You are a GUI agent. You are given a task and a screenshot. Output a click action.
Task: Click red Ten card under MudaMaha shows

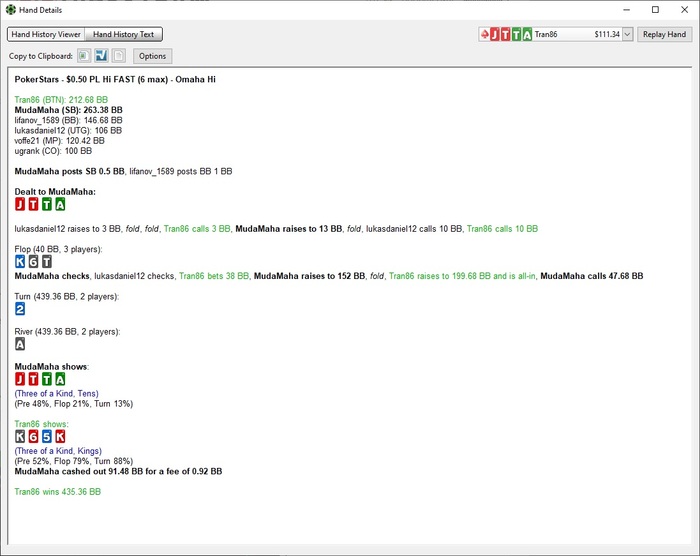(x=33, y=379)
